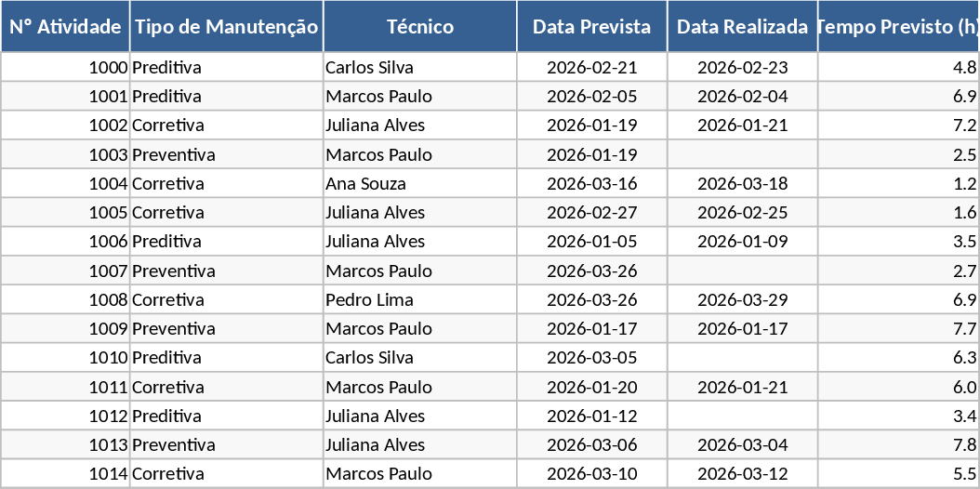
Task: Select the planned time 1.2 cell
Action: click(x=898, y=184)
